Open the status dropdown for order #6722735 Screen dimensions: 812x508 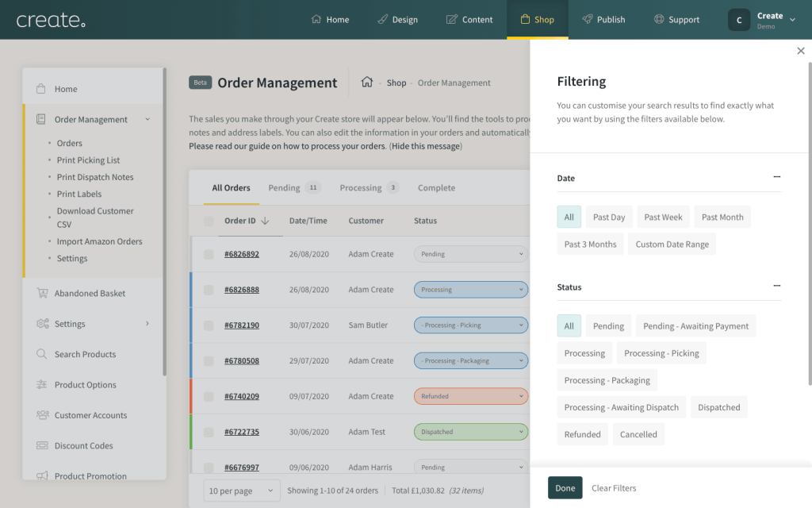pyautogui.click(x=470, y=432)
